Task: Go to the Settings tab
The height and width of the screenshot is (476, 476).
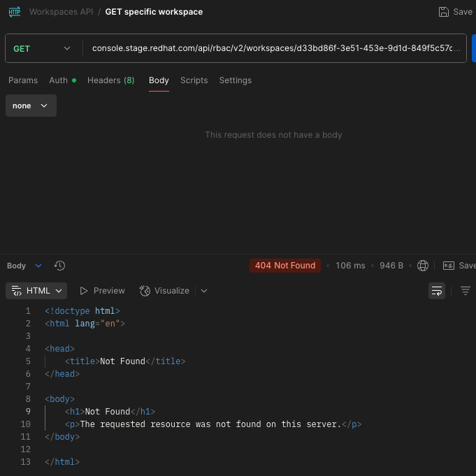Action: [x=235, y=80]
